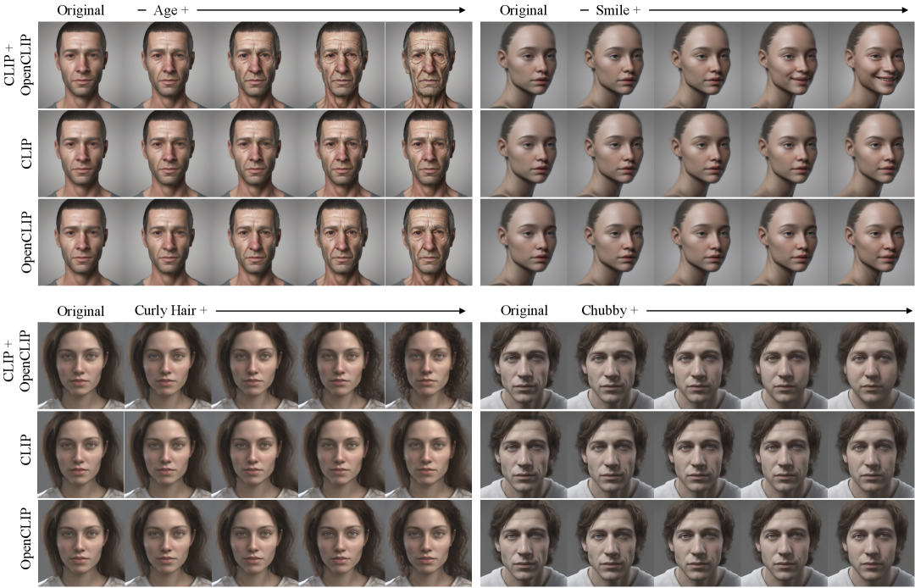The height and width of the screenshot is (588, 915).
Task: Select the last face in the Curly Hair CLIP-only row
Action: [429, 454]
